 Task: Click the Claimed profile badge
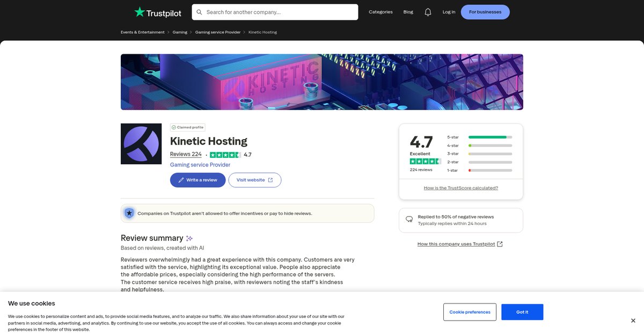point(188,127)
